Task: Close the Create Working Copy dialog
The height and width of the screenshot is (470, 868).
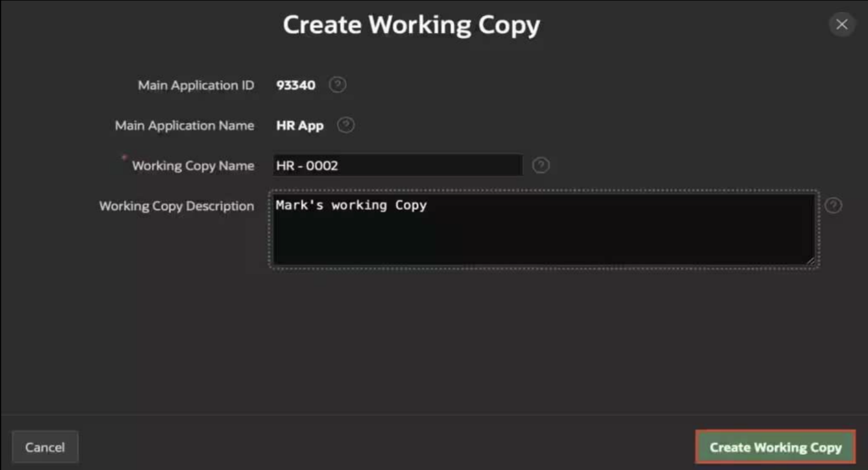Action: pyautogui.click(x=841, y=25)
